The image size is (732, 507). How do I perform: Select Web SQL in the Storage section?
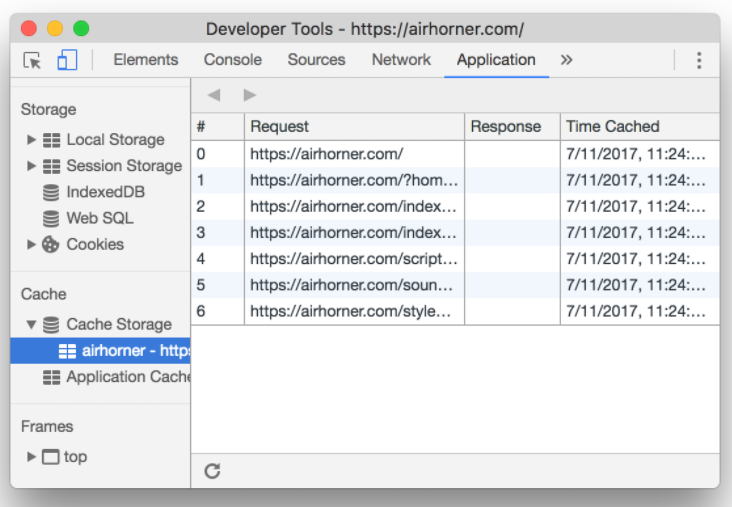[100, 218]
